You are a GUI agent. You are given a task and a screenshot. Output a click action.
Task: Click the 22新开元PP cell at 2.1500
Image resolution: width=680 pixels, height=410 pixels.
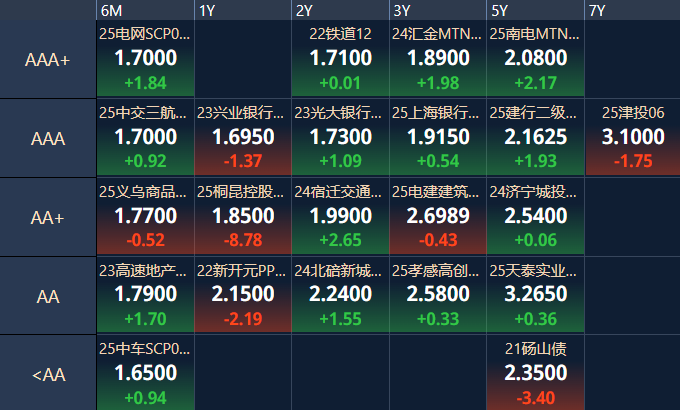(x=243, y=295)
